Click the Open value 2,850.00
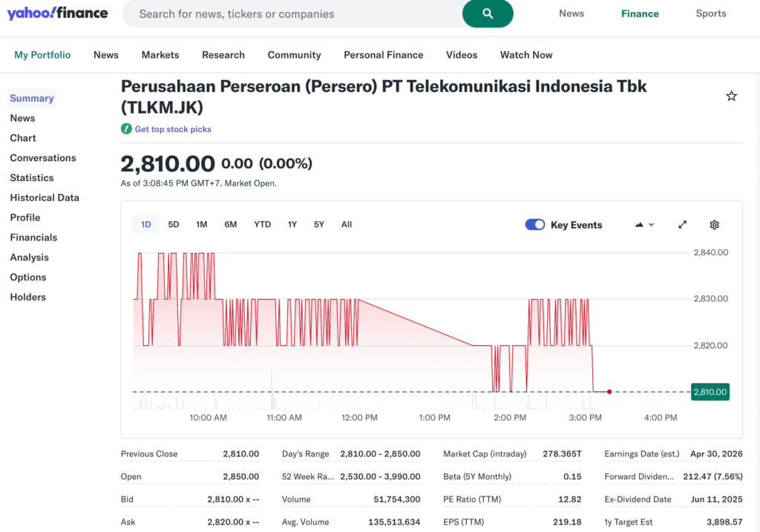The height and width of the screenshot is (532, 760). [241, 476]
